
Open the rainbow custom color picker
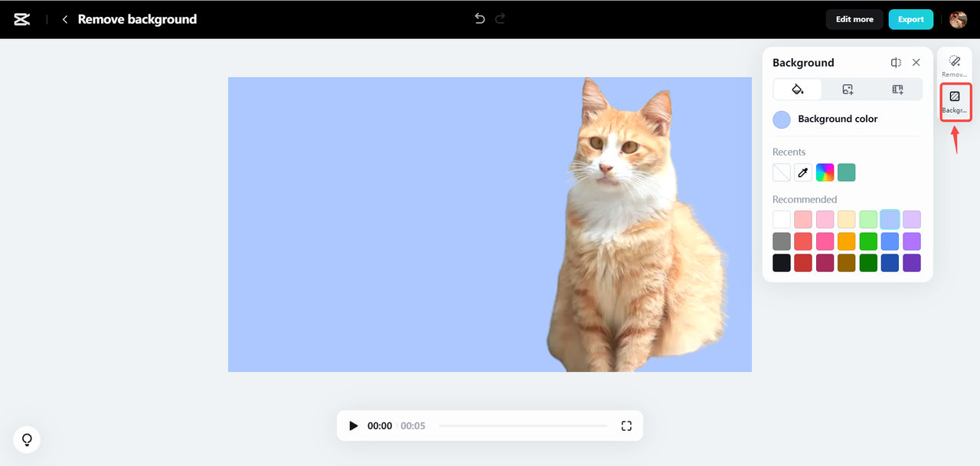[x=825, y=172]
